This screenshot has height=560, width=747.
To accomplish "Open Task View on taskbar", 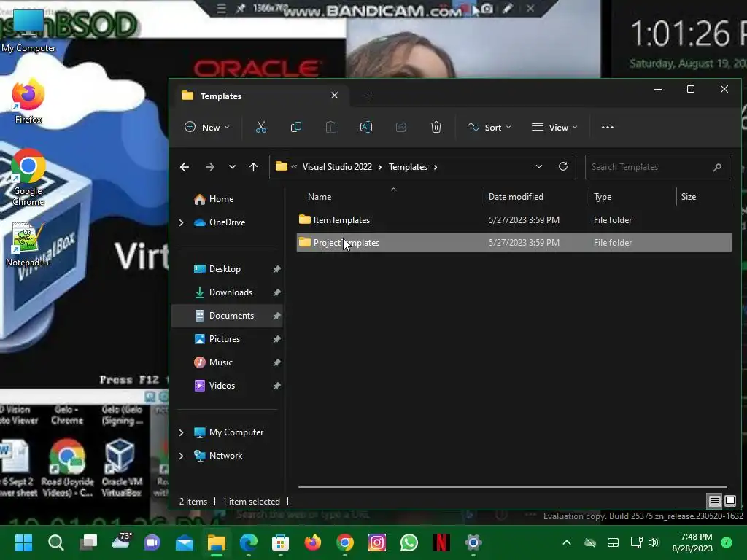I will (x=88, y=542).
